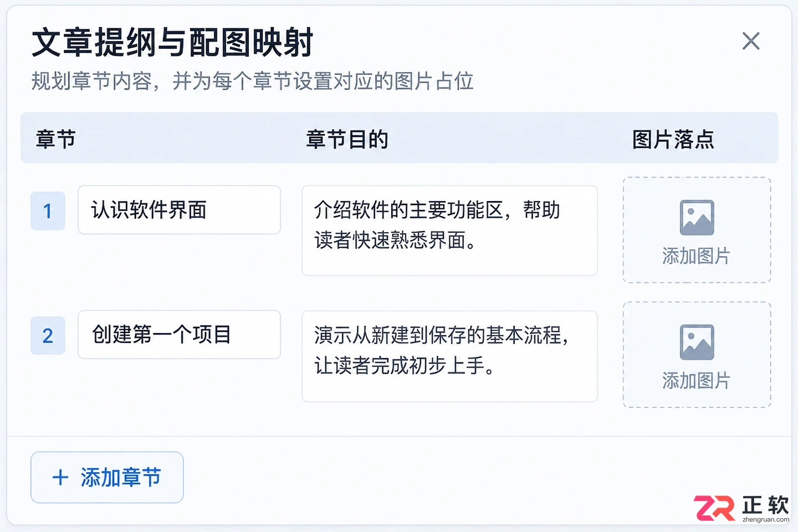Click 添加图片 label for 创建第一个项目 chapter

click(697, 381)
